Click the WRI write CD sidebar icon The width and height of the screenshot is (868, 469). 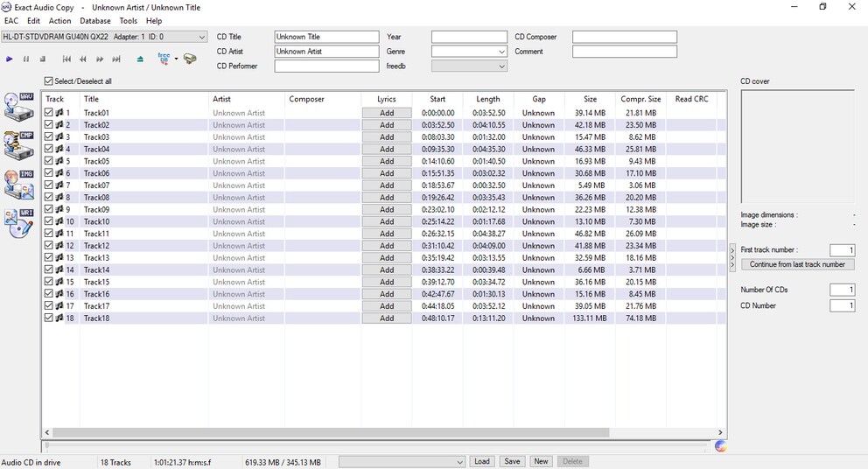click(x=19, y=222)
